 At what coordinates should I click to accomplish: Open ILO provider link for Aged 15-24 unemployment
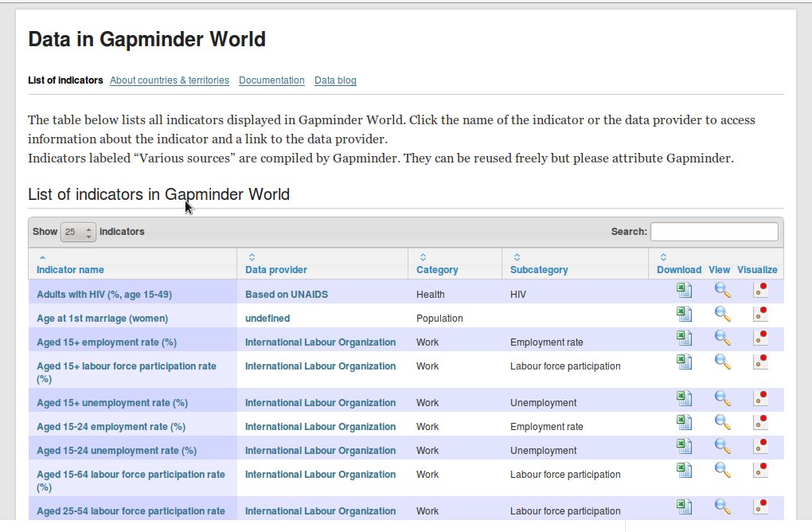tap(320, 450)
